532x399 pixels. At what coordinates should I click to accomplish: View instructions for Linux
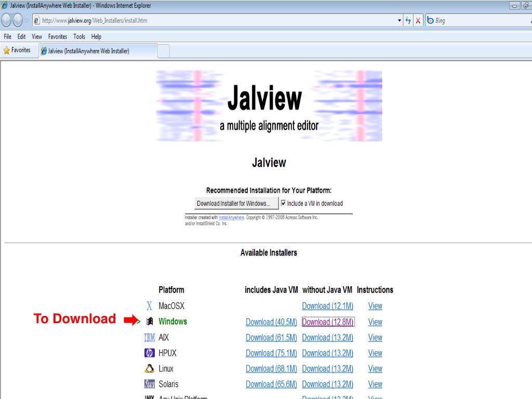(375, 368)
